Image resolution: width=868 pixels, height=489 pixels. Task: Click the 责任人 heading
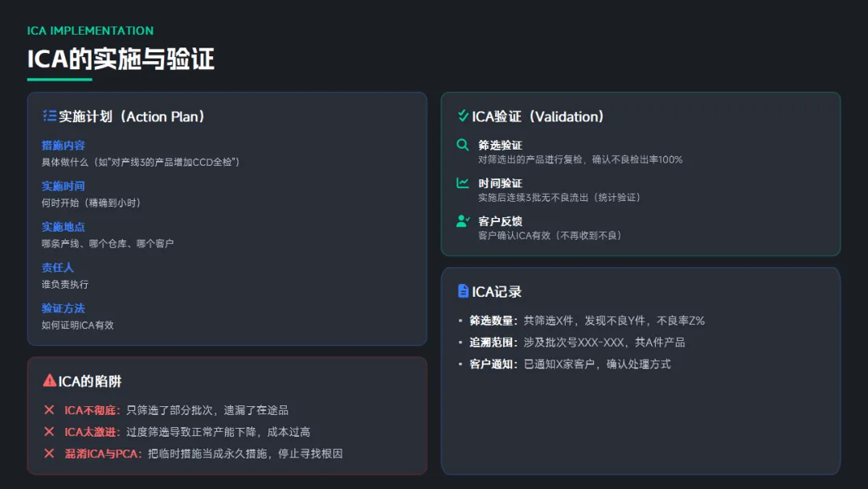58,267
